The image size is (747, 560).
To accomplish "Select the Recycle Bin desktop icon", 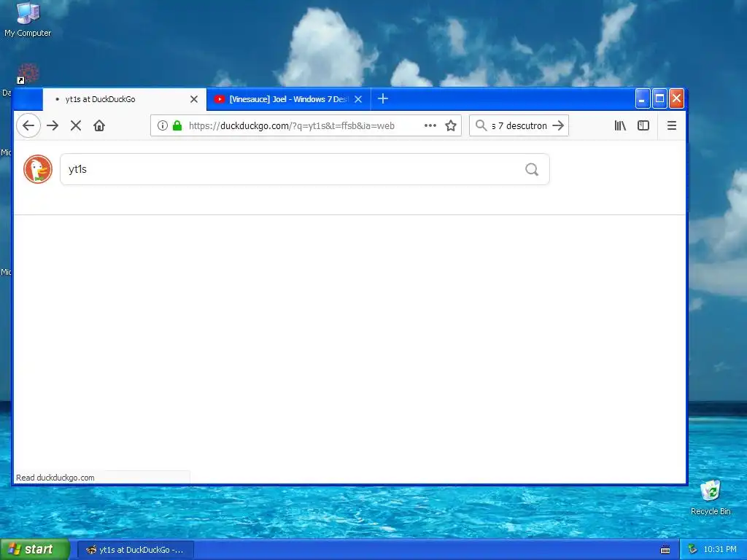I will tap(711, 497).
